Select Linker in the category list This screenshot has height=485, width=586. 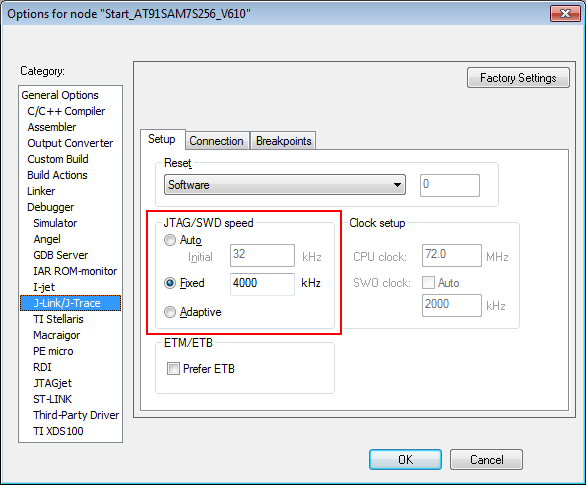(41, 191)
